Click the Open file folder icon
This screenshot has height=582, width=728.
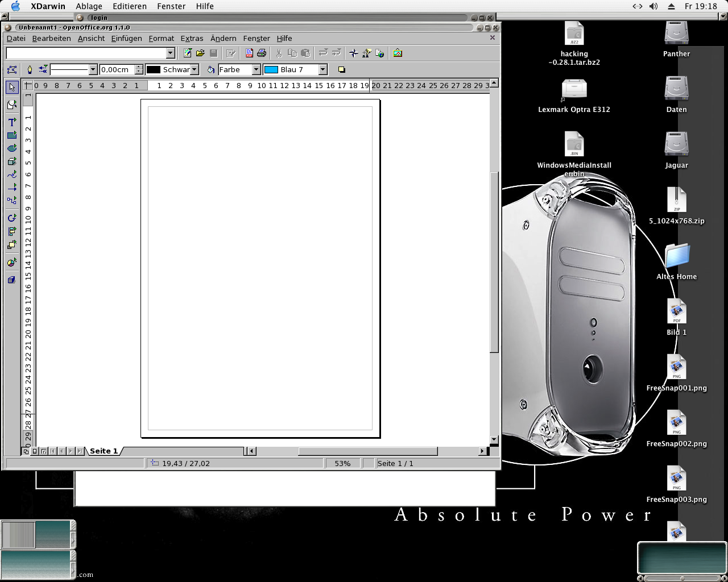[200, 53]
